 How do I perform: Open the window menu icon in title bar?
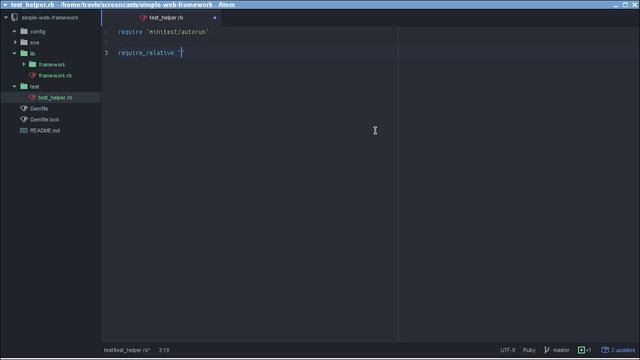[5, 5]
